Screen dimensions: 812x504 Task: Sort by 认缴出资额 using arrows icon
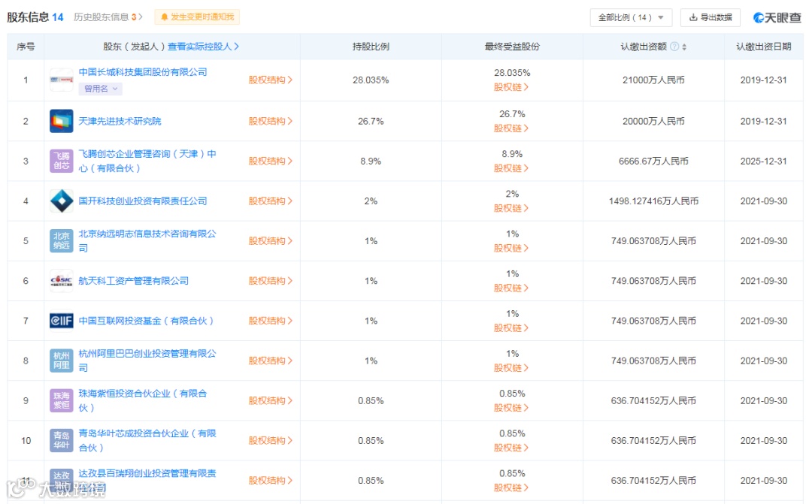(x=684, y=47)
